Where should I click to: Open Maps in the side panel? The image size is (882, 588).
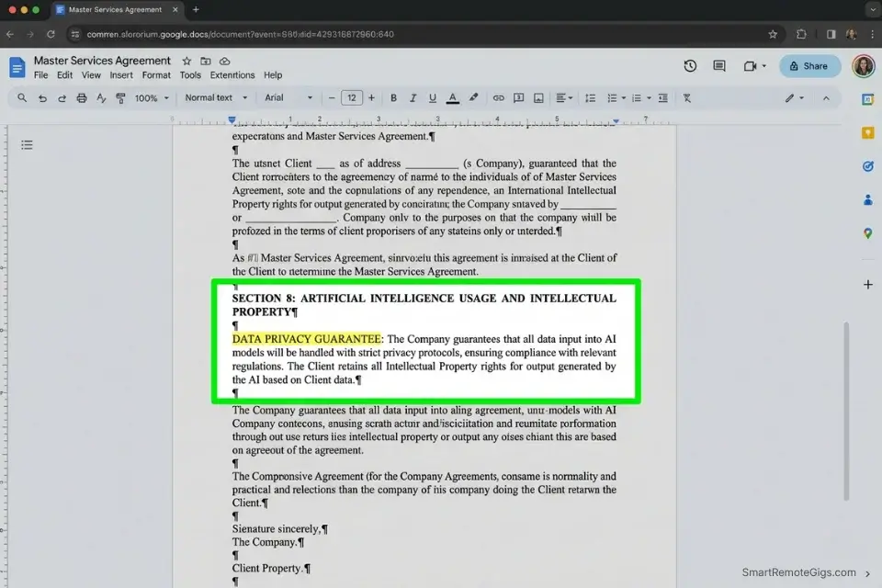tap(867, 233)
